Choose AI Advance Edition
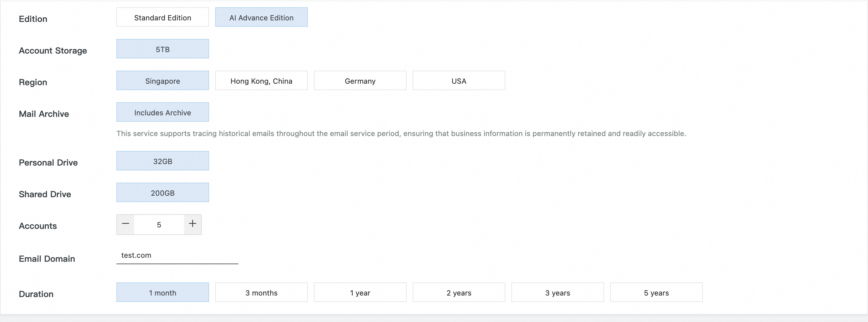Image resolution: width=868 pixels, height=322 pixels. pos(261,17)
